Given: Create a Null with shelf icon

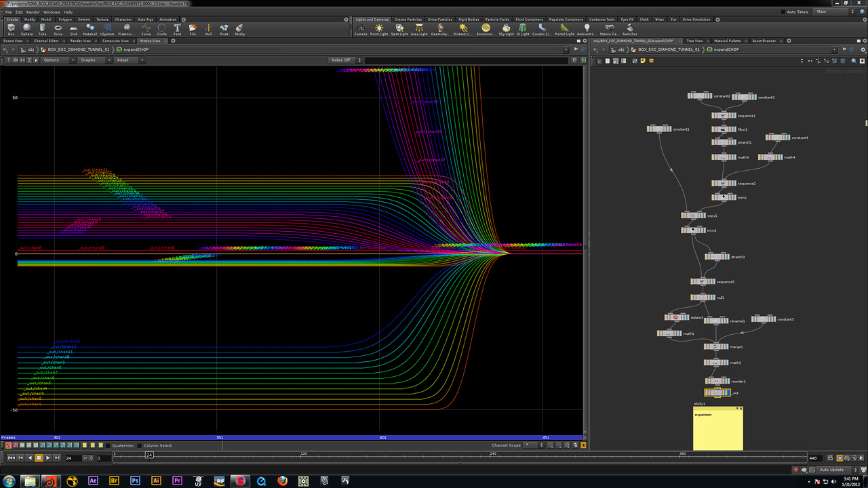Looking at the screenshot, I should tap(208, 28).
